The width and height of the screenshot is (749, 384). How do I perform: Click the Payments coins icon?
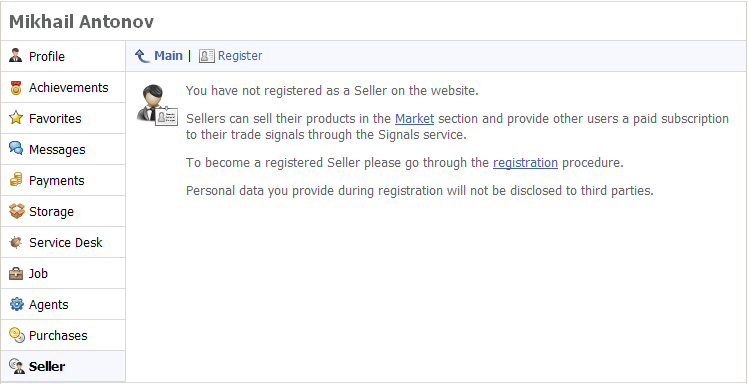16,180
